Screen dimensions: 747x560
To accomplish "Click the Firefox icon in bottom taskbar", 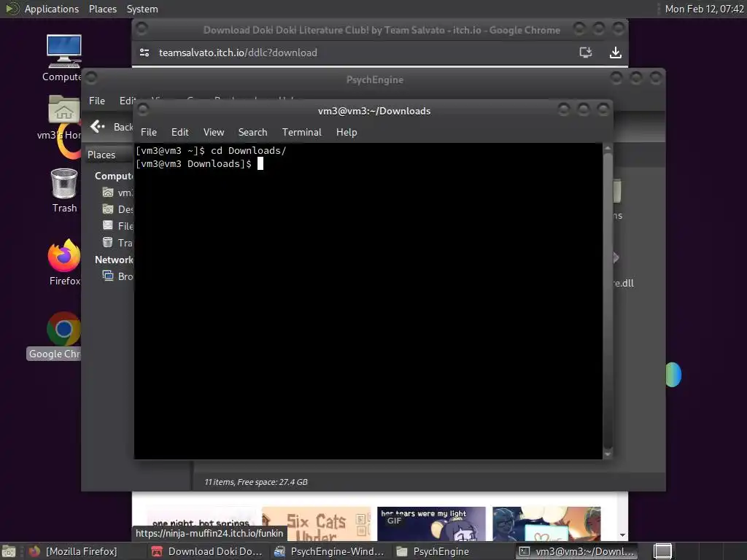I will point(34,551).
